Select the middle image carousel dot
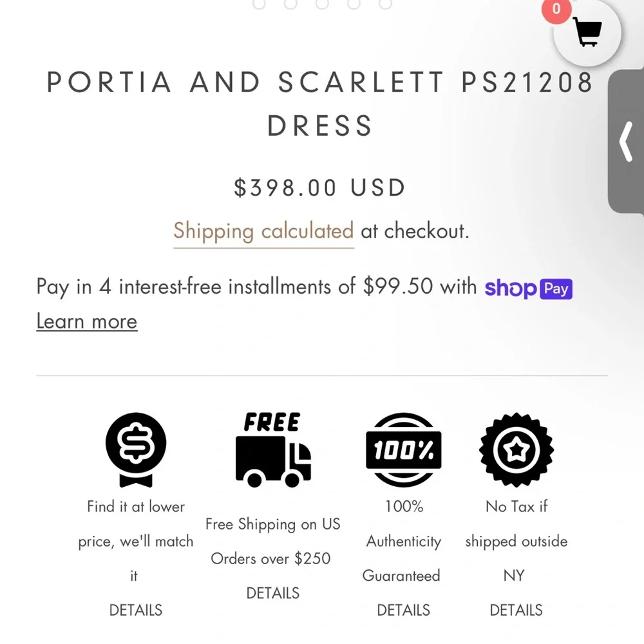The image size is (644, 644). click(x=322, y=4)
